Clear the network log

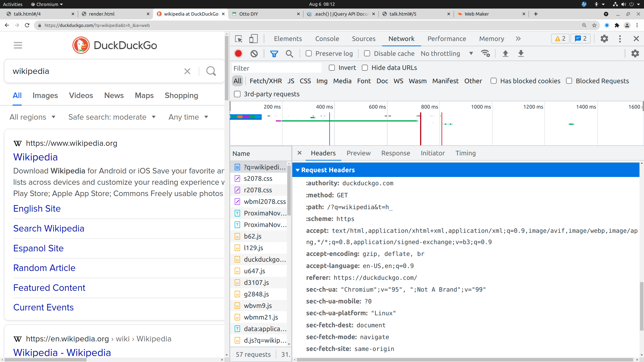point(254,54)
